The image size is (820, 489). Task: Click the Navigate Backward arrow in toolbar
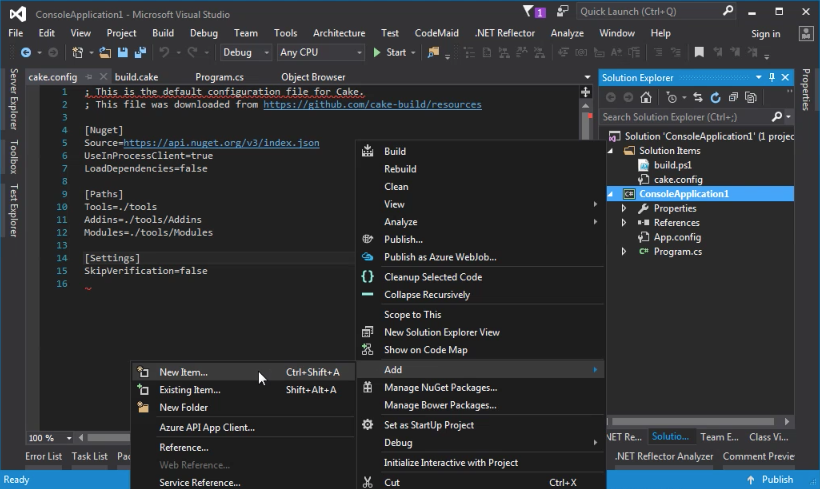pyautogui.click(x=26, y=52)
